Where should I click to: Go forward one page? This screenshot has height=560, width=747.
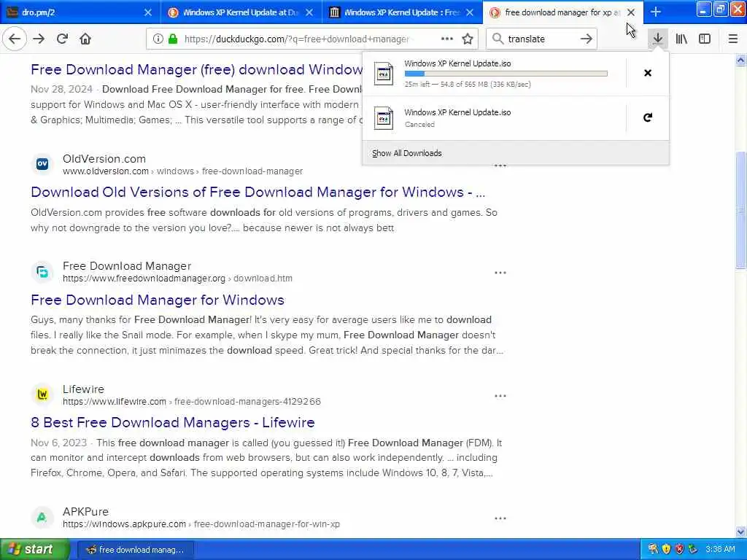39,39
